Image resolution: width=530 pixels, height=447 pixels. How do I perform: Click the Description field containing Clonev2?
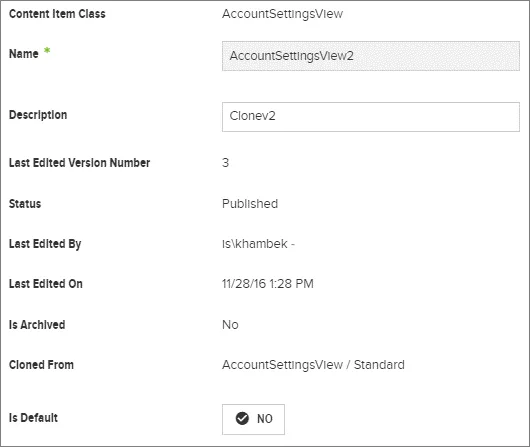pyautogui.click(x=371, y=117)
